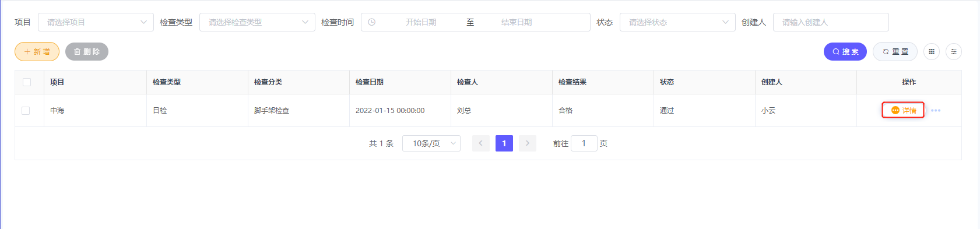The image size is (980, 229).
Task: Open the 请选择项目 dropdown
Action: [96, 22]
